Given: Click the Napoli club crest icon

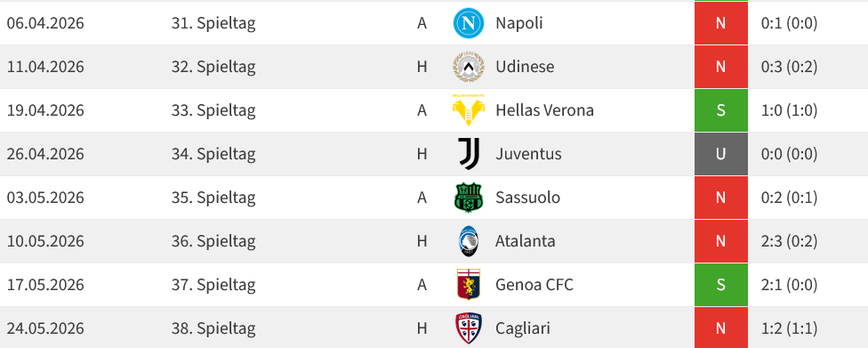Looking at the screenshot, I should 469,23.
